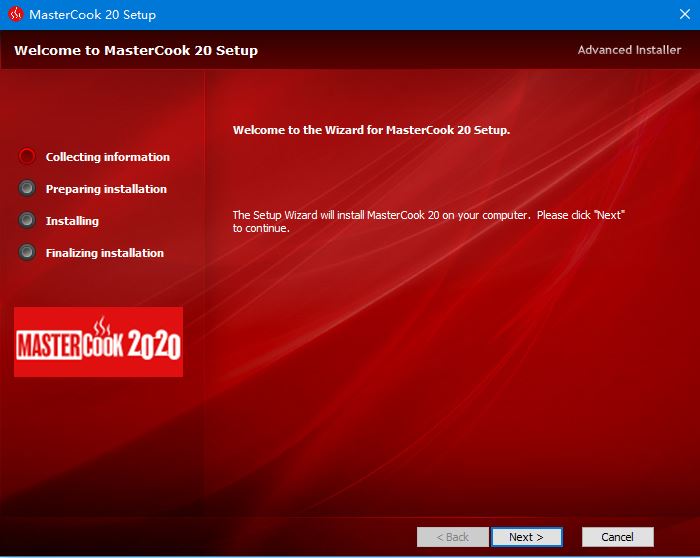Close the MasterCook 20 Setup window
Screen dimensions: 700x558
click(x=685, y=14)
